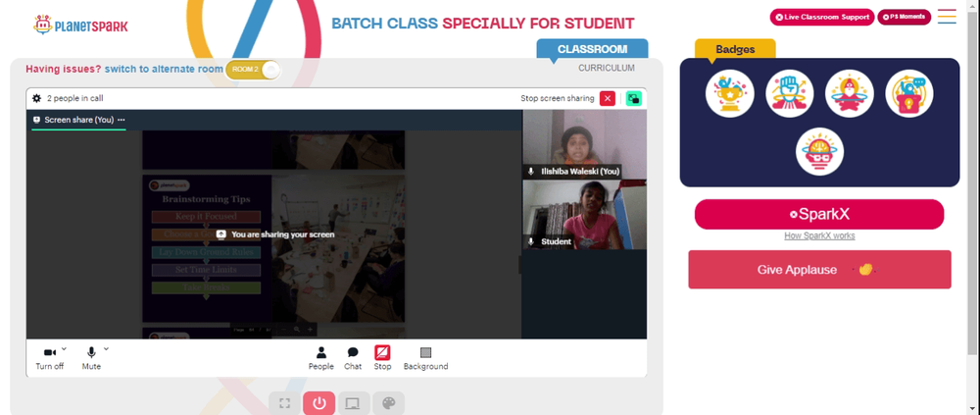Open PS Moments button
This screenshot has width=980, height=415.
[x=904, y=17]
